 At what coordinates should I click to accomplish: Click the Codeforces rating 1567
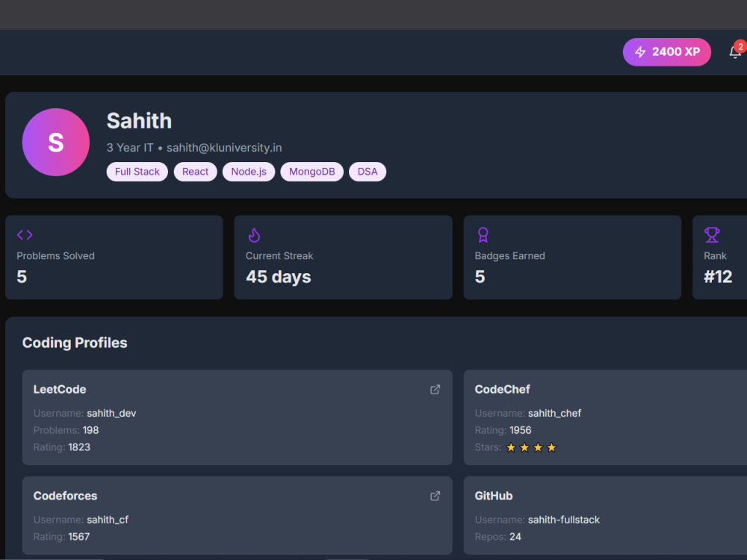pyautogui.click(x=79, y=537)
